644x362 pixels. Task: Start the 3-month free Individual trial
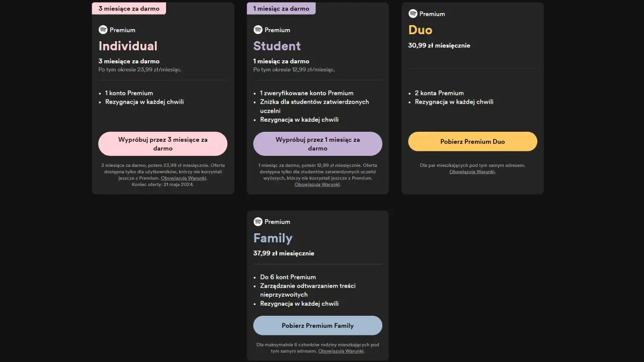pos(163,144)
